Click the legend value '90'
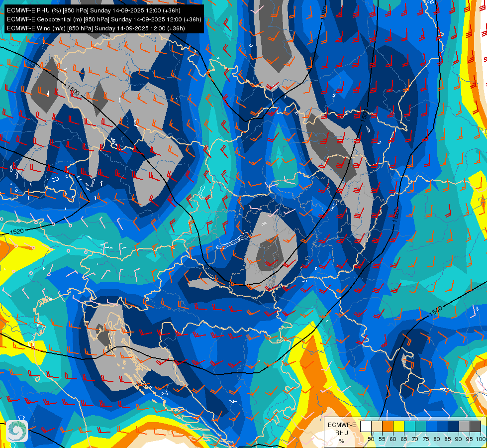Image resolution: width=487 pixels, height=448 pixels. coord(459,440)
